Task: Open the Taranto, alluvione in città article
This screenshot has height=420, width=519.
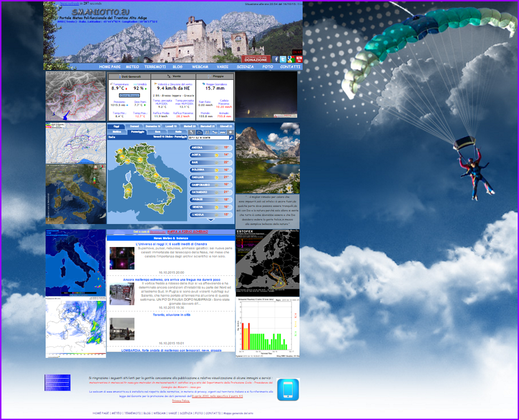Action: click(171, 315)
